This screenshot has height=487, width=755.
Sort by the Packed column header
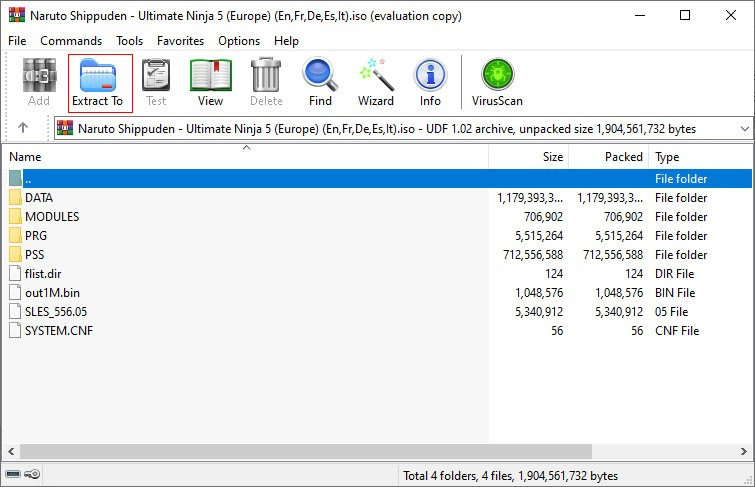coord(609,157)
